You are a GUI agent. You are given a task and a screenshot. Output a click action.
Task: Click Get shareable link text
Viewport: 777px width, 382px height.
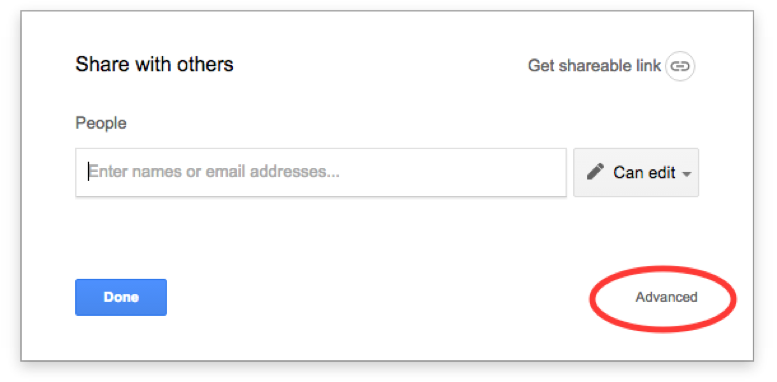tap(594, 65)
